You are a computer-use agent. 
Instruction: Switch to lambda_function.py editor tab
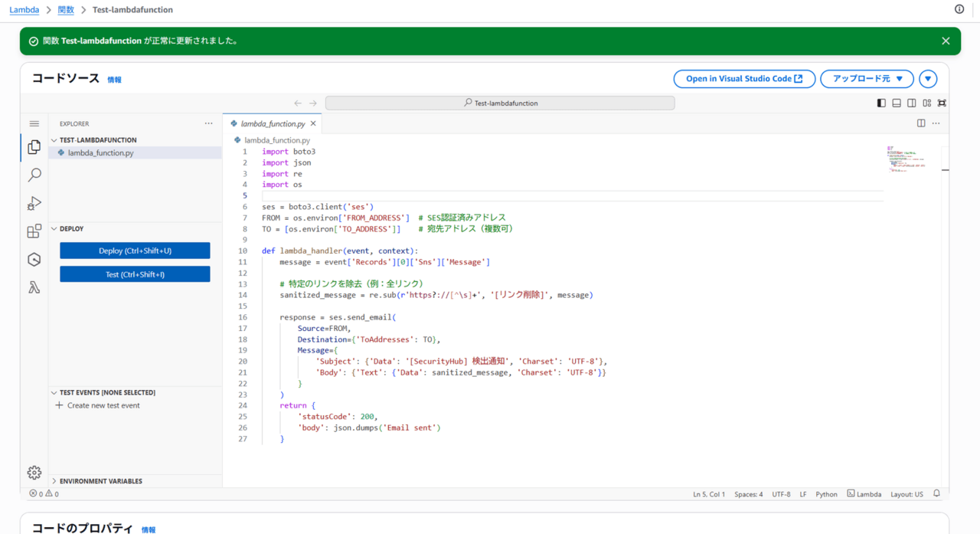[273, 123]
